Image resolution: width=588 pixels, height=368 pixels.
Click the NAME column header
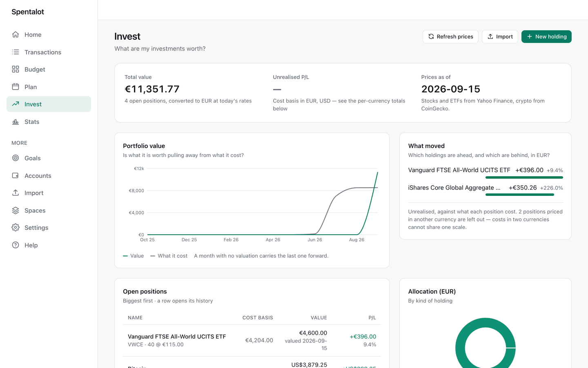click(x=135, y=318)
